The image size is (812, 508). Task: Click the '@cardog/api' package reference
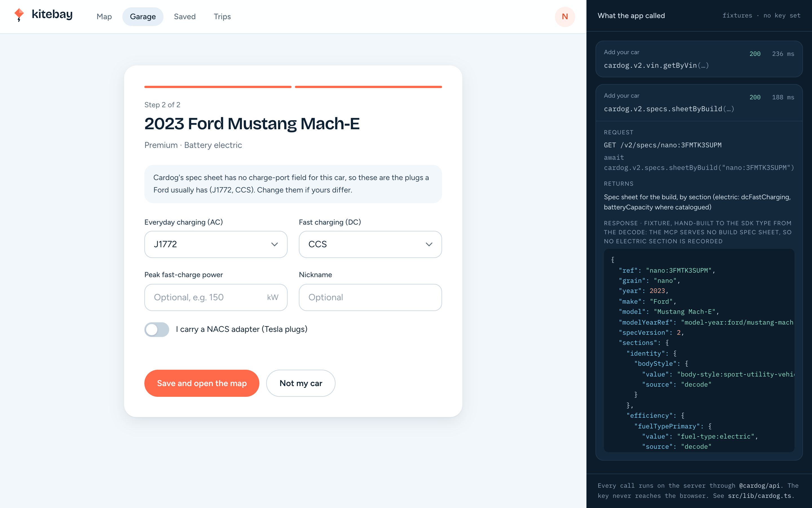759,485
